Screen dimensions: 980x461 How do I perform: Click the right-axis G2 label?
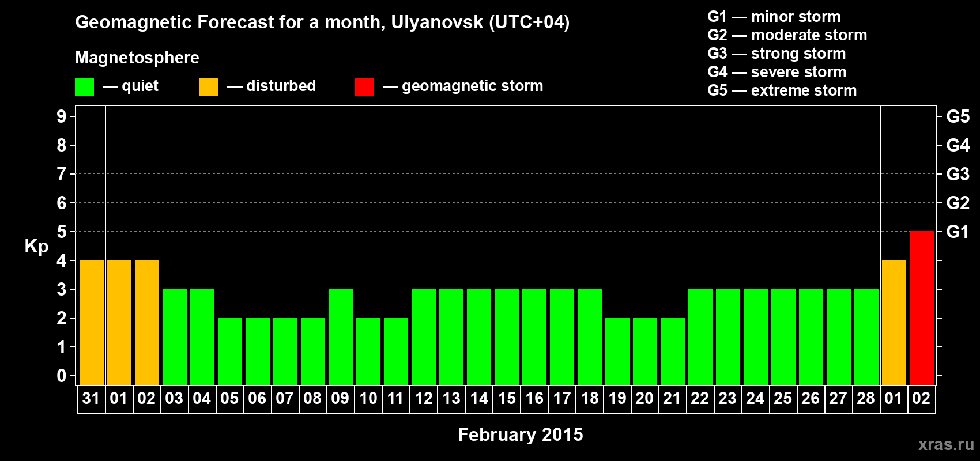[958, 203]
